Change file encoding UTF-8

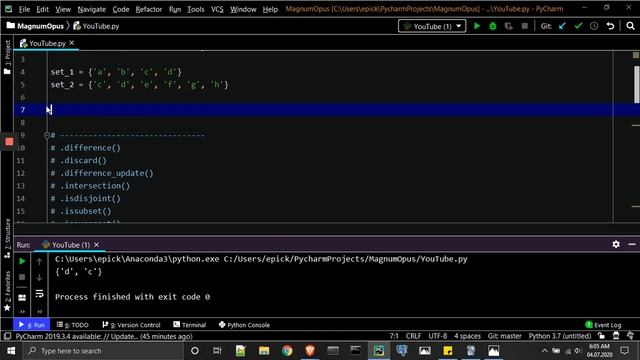click(x=438, y=336)
